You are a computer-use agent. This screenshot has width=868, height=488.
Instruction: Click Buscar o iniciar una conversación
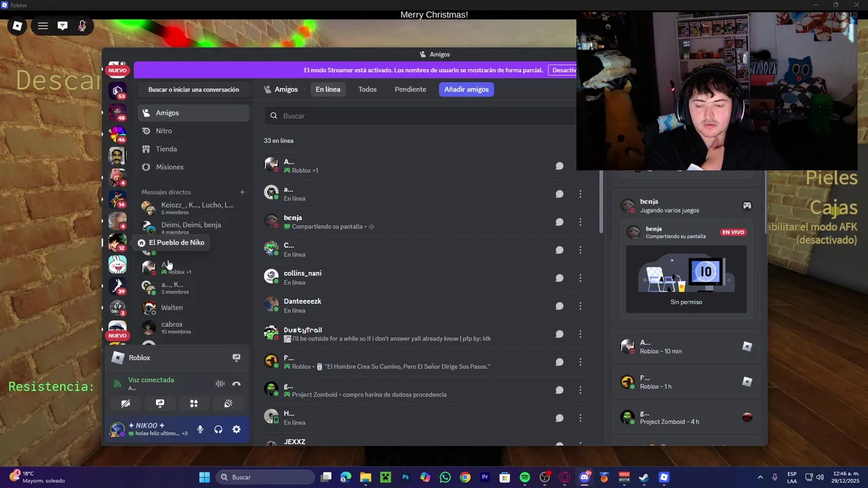[x=193, y=89]
